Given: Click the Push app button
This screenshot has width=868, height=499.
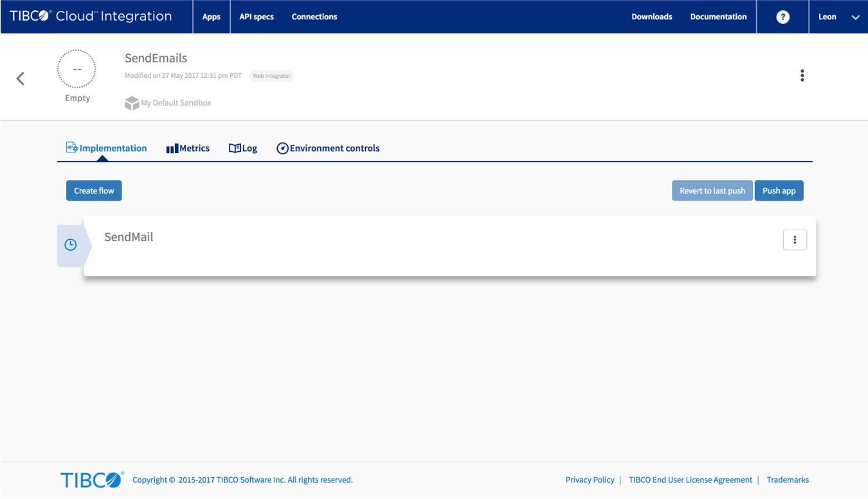Looking at the screenshot, I should (x=779, y=191).
